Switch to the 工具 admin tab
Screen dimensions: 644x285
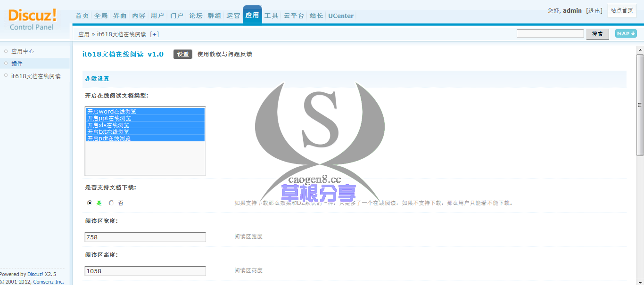(x=271, y=15)
